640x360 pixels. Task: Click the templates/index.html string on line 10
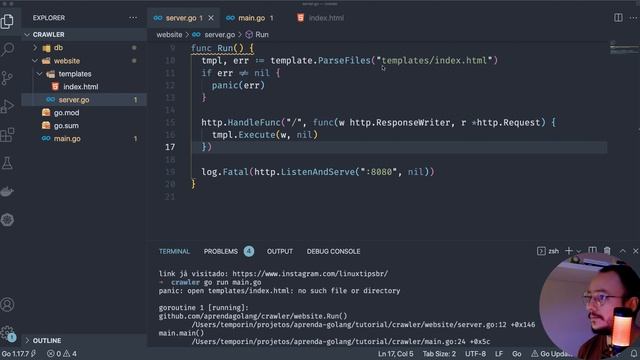pyautogui.click(x=435, y=60)
